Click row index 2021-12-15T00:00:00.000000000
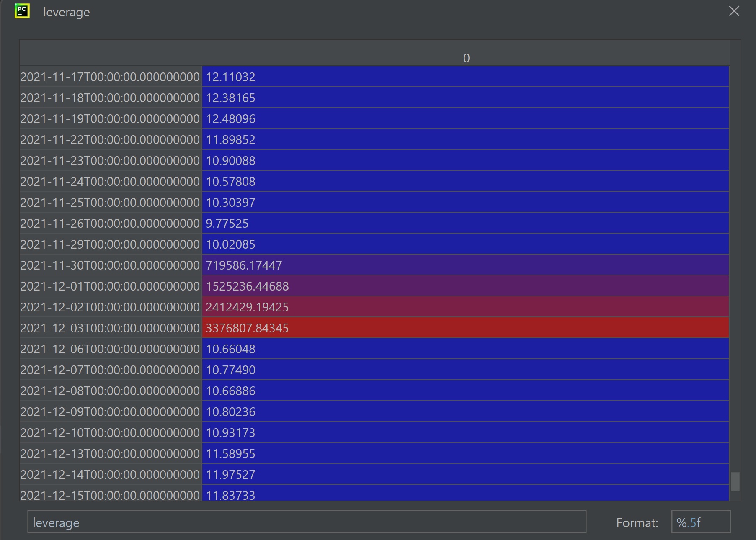Image resolution: width=756 pixels, height=540 pixels. pyautogui.click(x=111, y=493)
